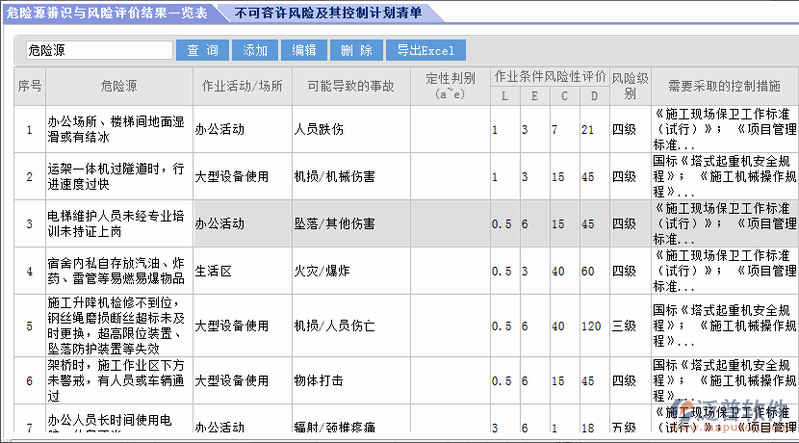This screenshot has height=443, width=799.
Task: Click the 作业活动/场所 column header
Action: coord(241,86)
